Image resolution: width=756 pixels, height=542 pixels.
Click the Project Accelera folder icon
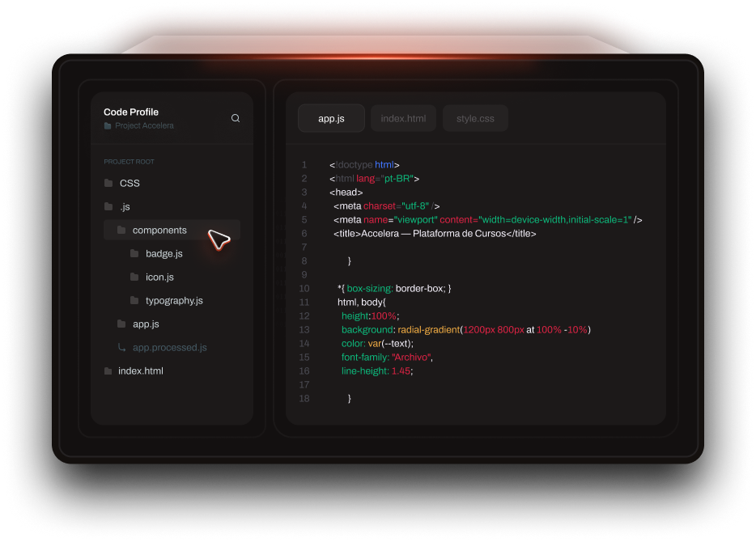(x=108, y=125)
